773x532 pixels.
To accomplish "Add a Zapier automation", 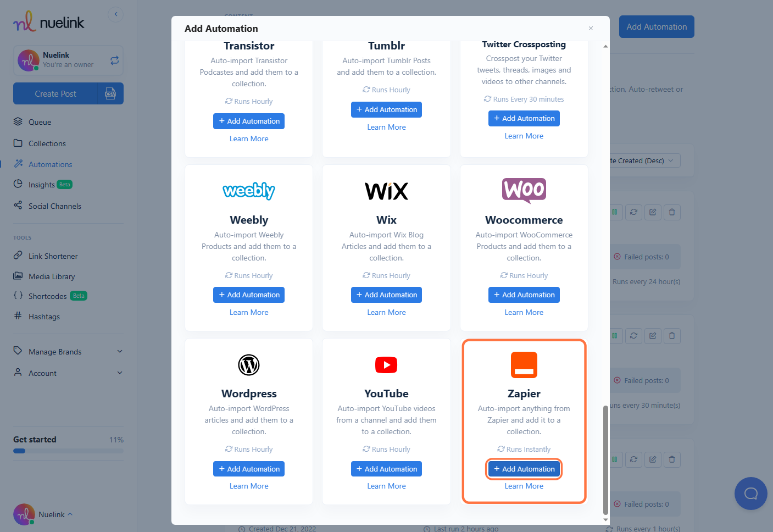I will click(524, 469).
